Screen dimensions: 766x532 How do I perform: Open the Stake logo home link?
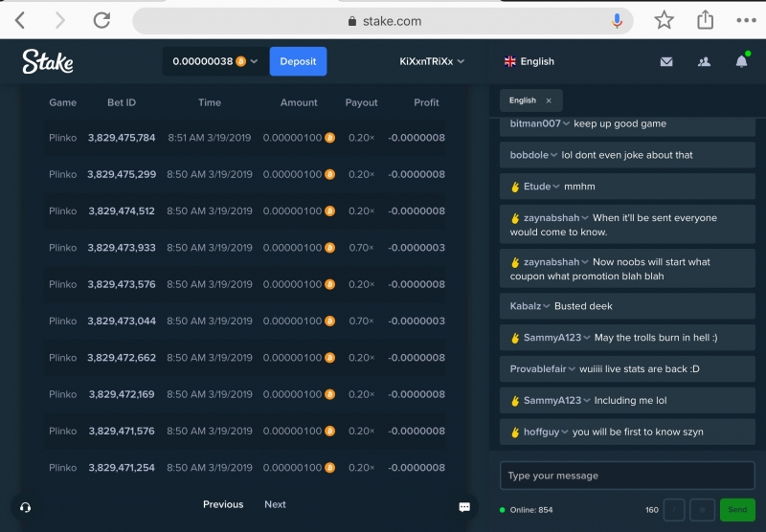(48, 61)
